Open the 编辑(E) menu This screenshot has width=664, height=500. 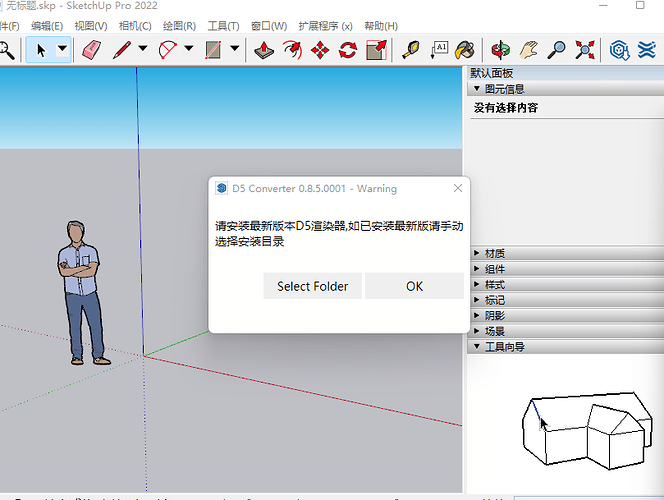(47, 26)
